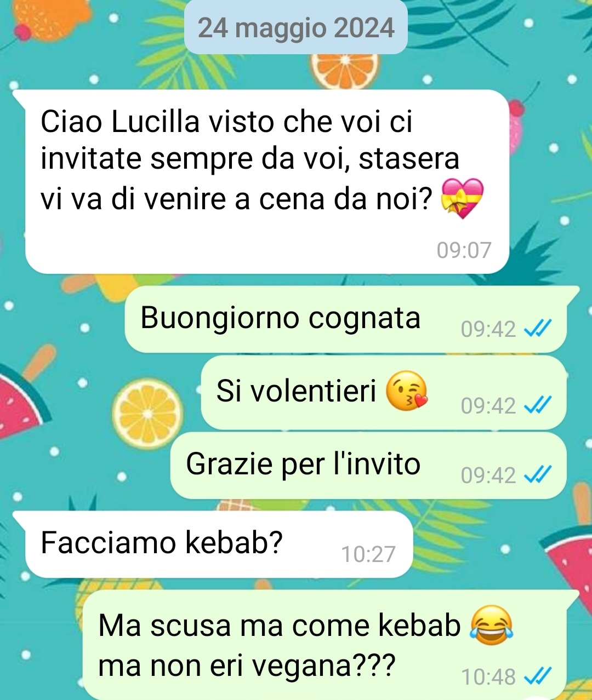Select the Grazie per l'invito message
592x700 pixels.
(x=368, y=466)
